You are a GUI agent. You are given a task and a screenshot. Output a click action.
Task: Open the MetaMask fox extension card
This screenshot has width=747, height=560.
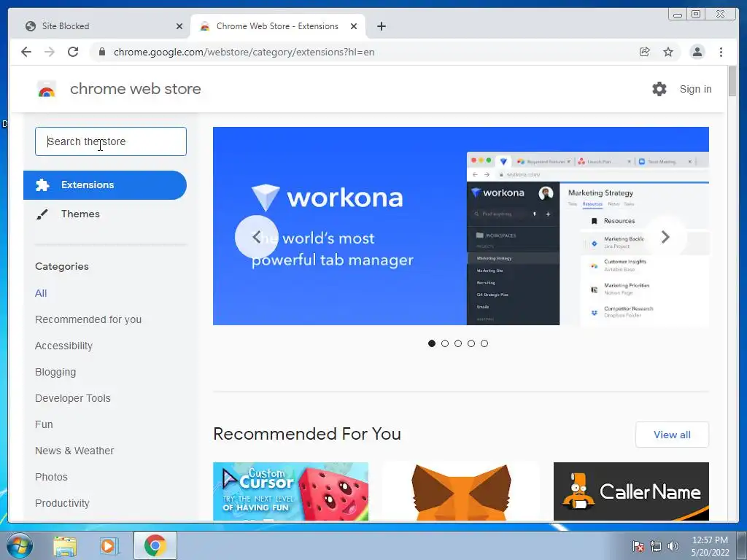(x=461, y=491)
